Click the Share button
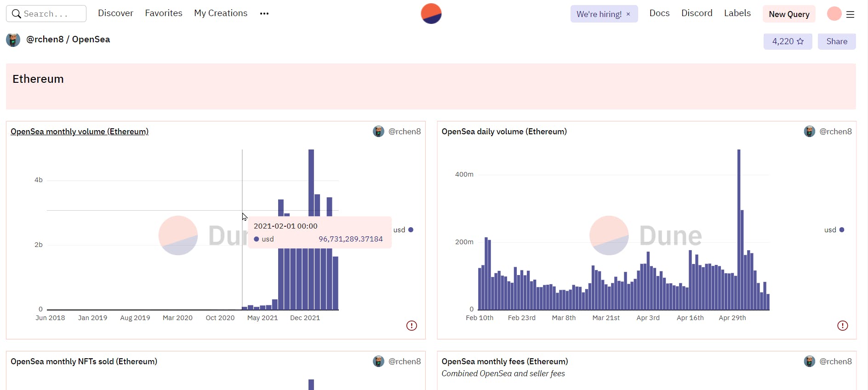Image resolution: width=868 pixels, height=390 pixels. (837, 41)
